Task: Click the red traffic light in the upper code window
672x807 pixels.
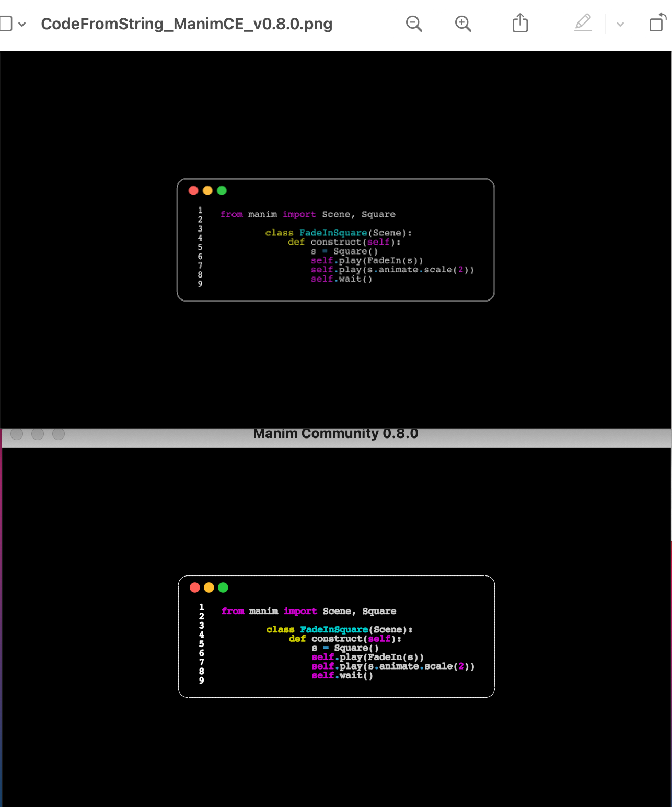Action: point(194,190)
